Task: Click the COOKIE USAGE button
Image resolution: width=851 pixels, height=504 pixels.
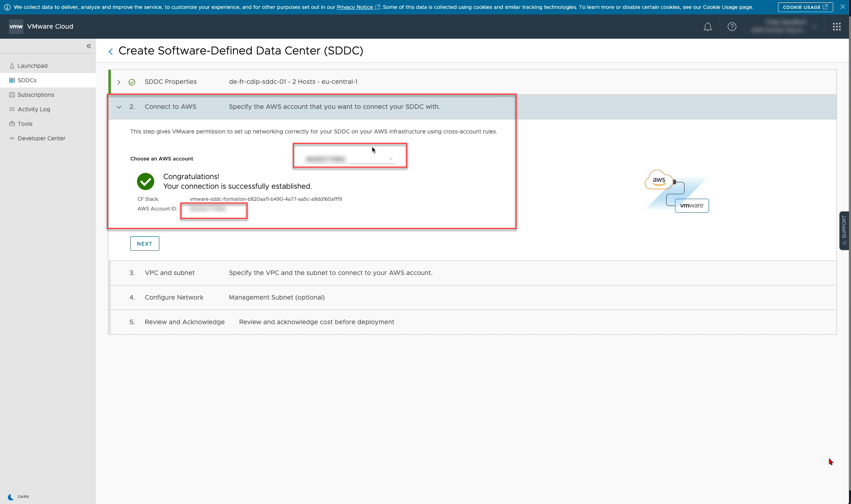Action: [805, 7]
